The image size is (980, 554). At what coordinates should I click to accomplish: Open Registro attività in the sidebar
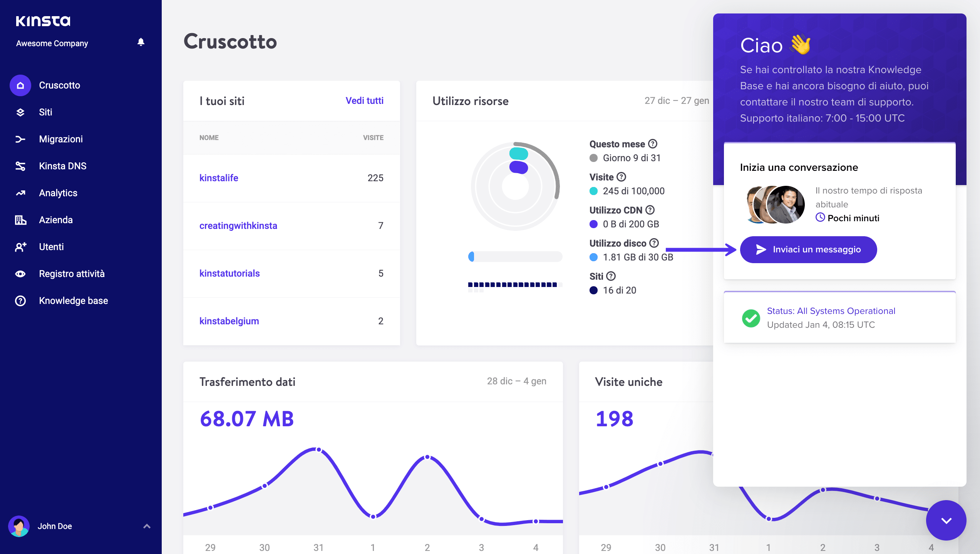pos(72,274)
